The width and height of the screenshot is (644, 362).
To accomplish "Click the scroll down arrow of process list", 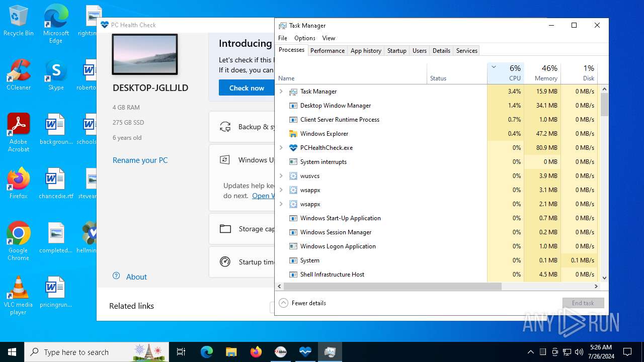I will [604, 278].
